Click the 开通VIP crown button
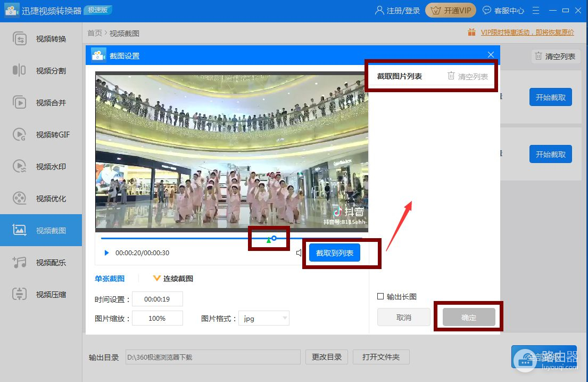 [x=450, y=11]
